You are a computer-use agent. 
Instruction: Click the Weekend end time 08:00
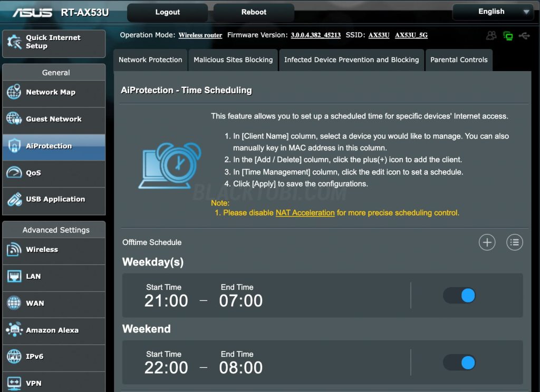tap(240, 368)
